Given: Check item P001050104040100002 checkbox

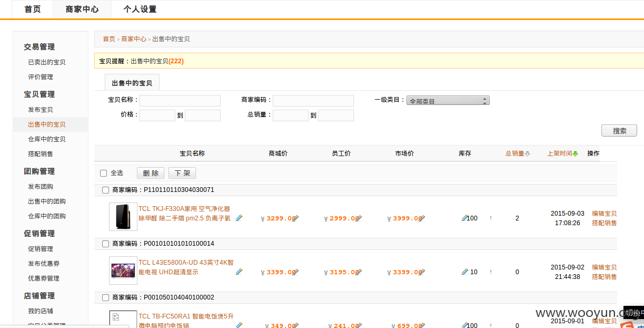Looking at the screenshot, I should pyautogui.click(x=105, y=297).
